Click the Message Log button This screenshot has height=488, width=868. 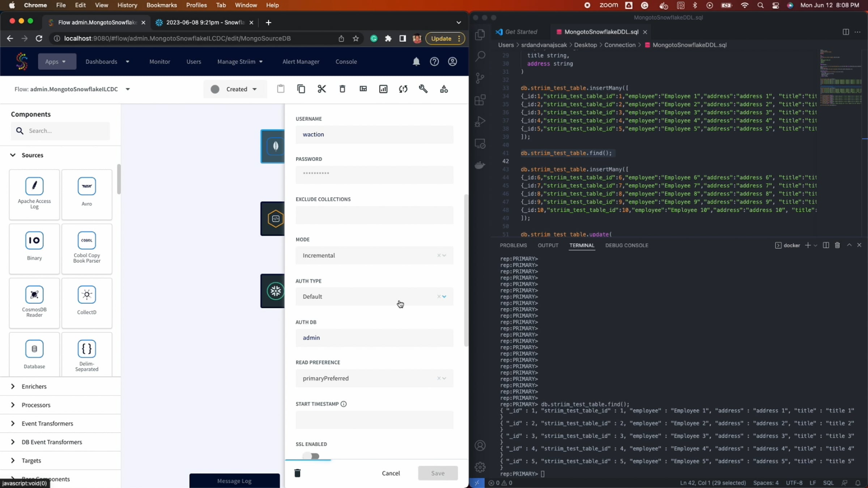(x=234, y=481)
